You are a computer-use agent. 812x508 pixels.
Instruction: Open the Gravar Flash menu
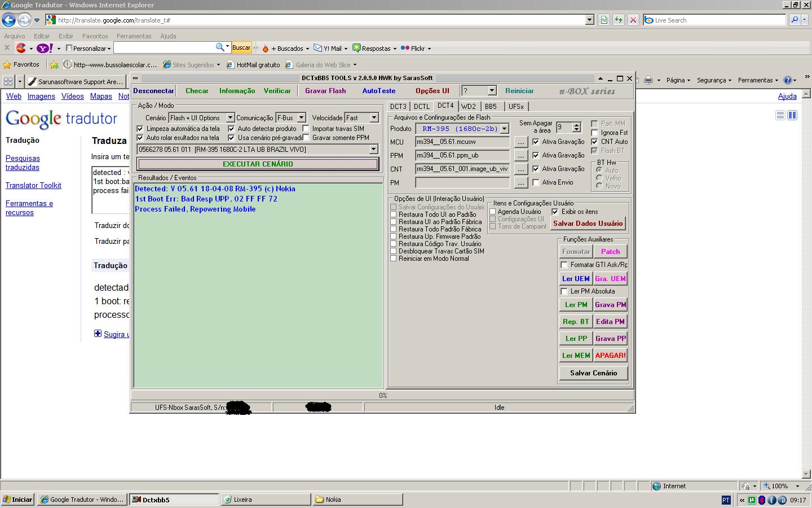(325, 91)
